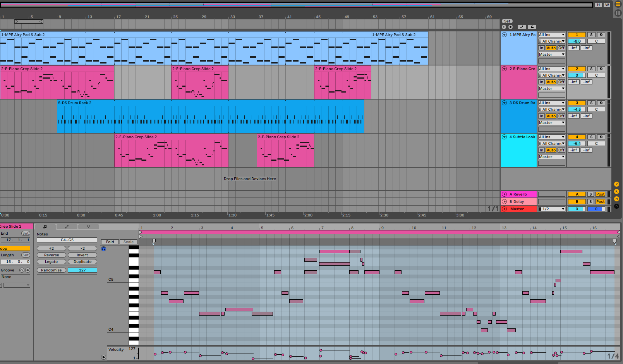Screen dimensions: 623x364
Task: Solo the 4 Subtle Look track
Action: [591, 137]
